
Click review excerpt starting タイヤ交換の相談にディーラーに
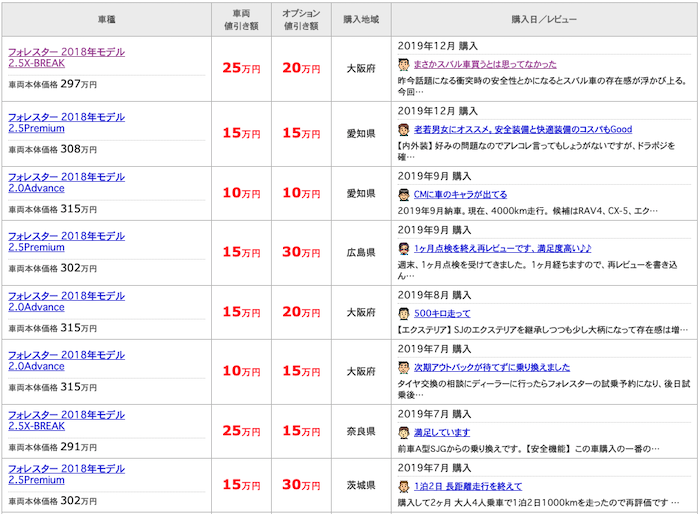coord(544,389)
